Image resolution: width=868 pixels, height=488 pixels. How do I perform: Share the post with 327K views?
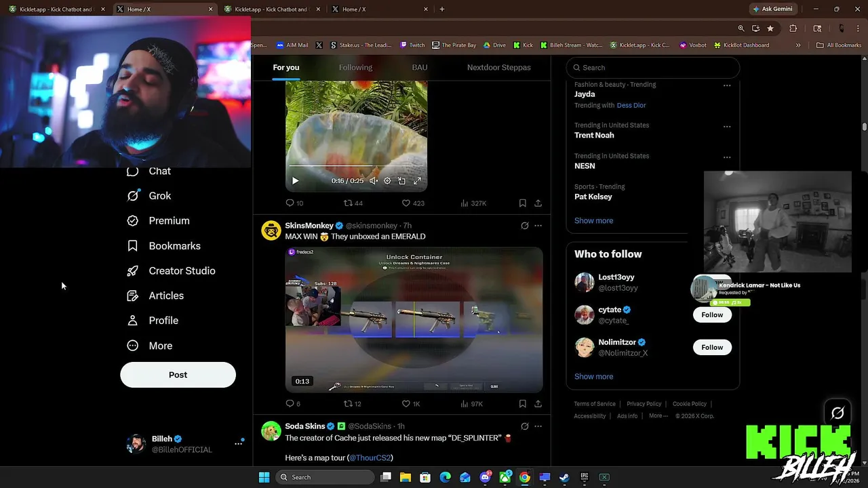coord(538,203)
